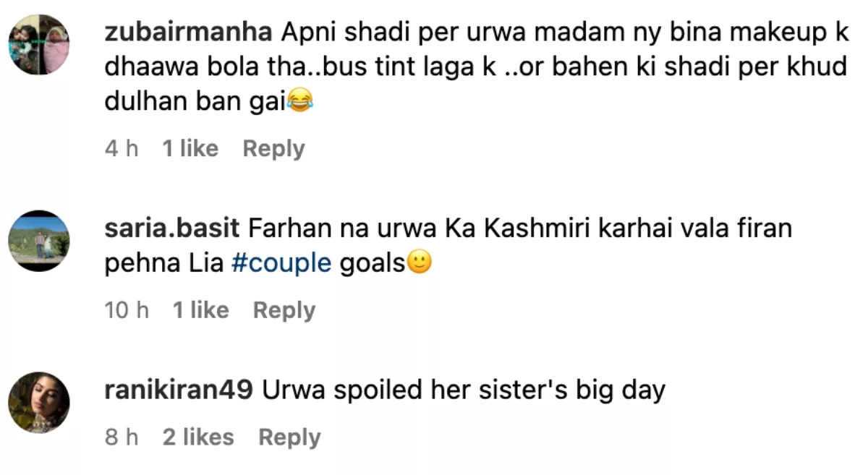This screenshot has width=868, height=475.
Task: View the 1 like on zubairmanha's comment
Action: [190, 149]
